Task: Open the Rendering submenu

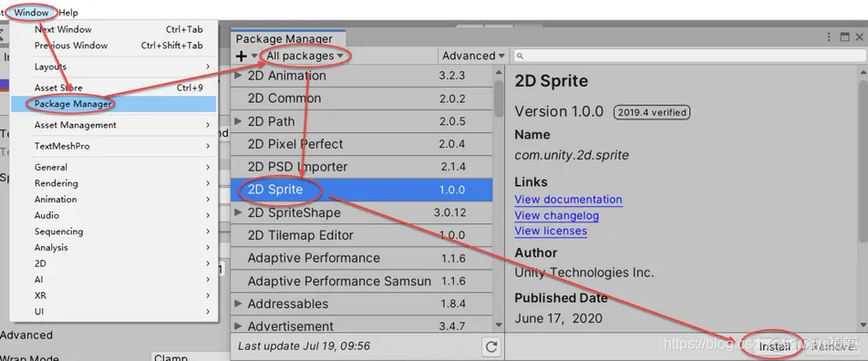Action: click(113, 183)
